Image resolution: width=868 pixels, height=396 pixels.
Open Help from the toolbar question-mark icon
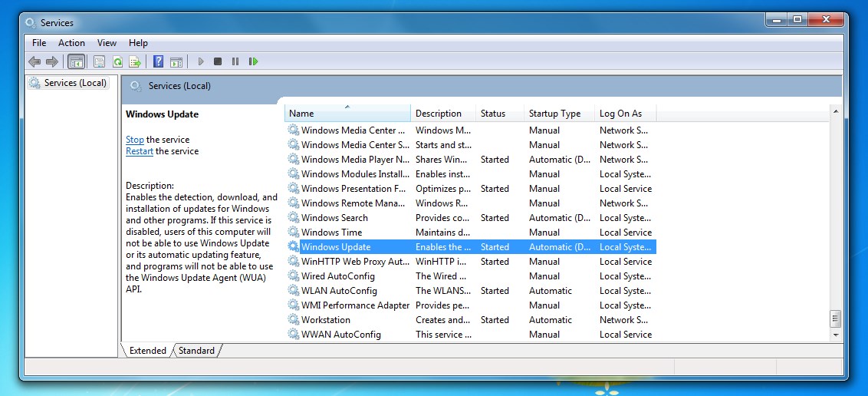click(158, 61)
